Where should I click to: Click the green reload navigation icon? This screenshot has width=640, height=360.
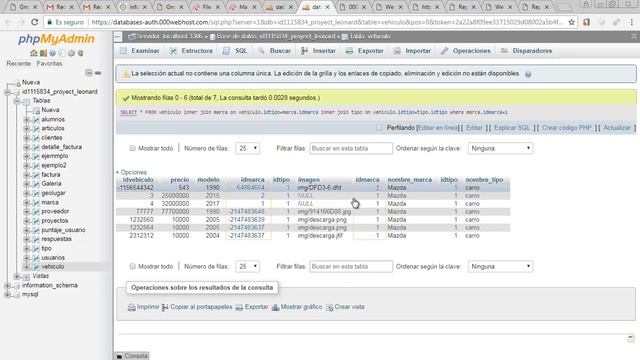[81, 53]
